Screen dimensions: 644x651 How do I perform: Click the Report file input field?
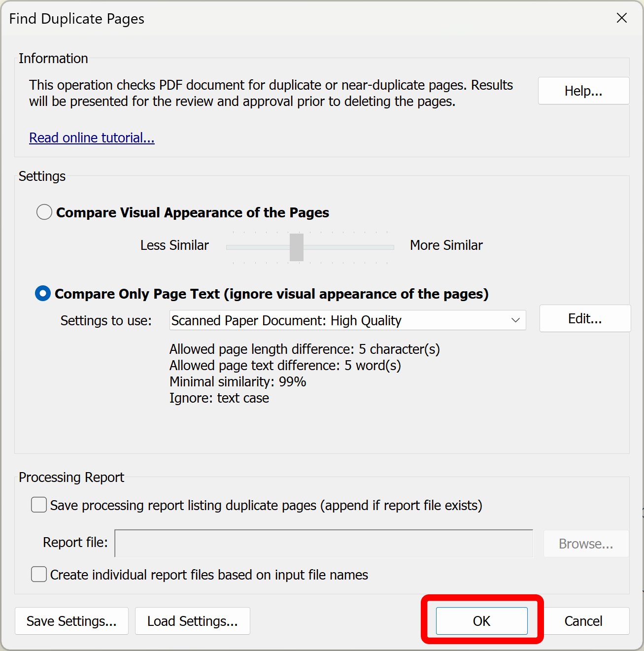[x=324, y=544]
